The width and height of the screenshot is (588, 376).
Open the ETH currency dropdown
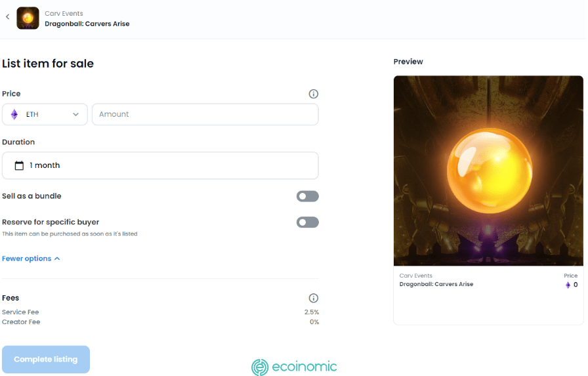(x=45, y=114)
